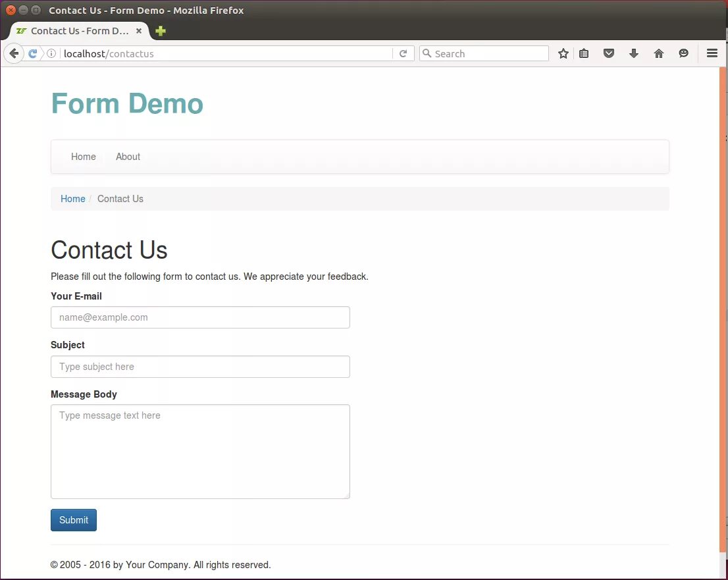Click the Message Body label
Viewport: 728px width, 580px height.
point(84,394)
